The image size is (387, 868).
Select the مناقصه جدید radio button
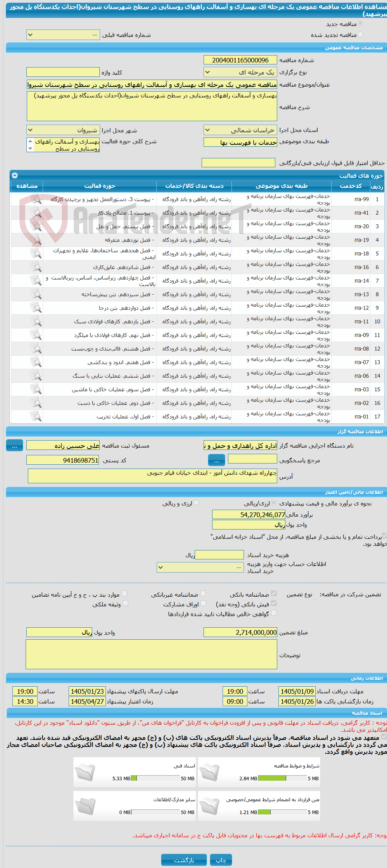point(360,24)
